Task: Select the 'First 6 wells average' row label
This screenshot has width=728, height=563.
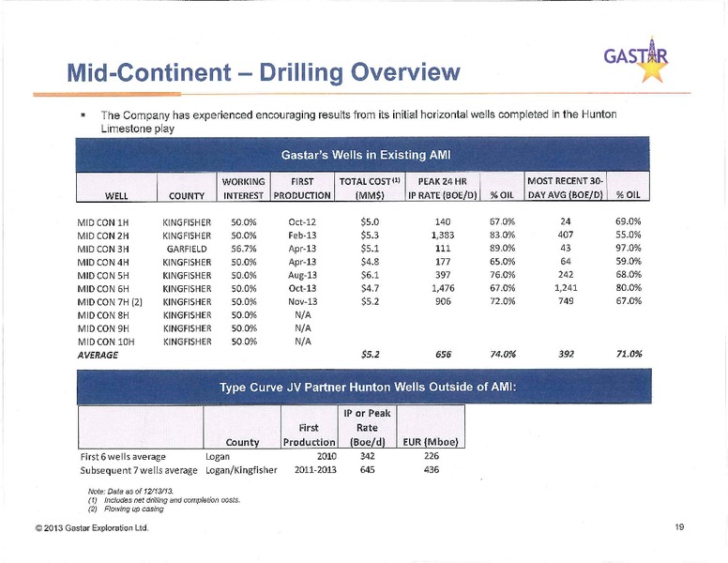Action: (x=123, y=457)
